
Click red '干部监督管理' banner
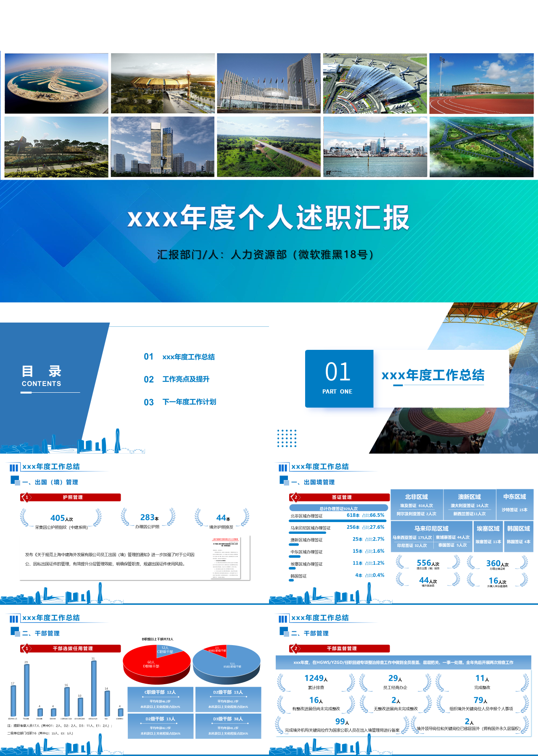tap(340, 648)
